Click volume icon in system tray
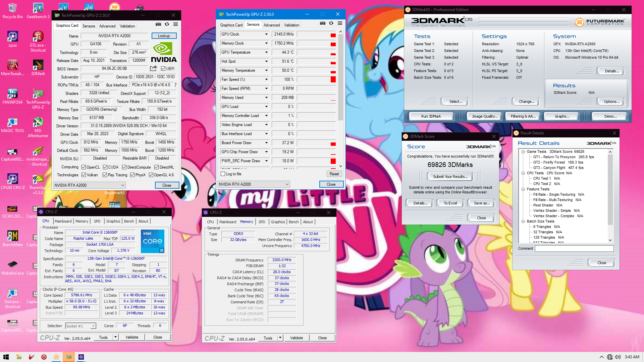The height and width of the screenshot is (362, 644). click(618, 357)
